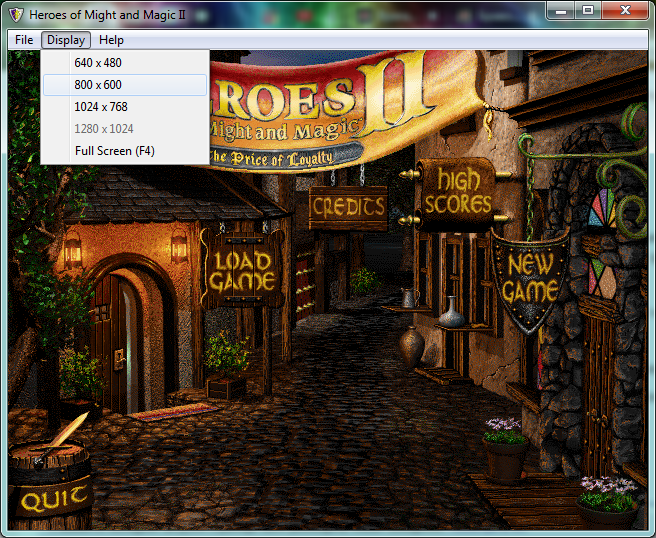Screen dimensions: 656x538
Task: Open the File menu
Action: [24, 40]
